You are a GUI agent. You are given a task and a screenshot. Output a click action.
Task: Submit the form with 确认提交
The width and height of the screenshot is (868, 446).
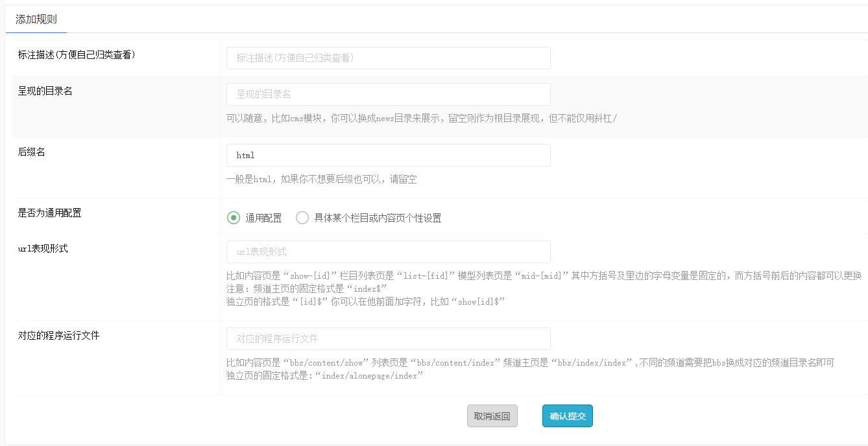[567, 416]
